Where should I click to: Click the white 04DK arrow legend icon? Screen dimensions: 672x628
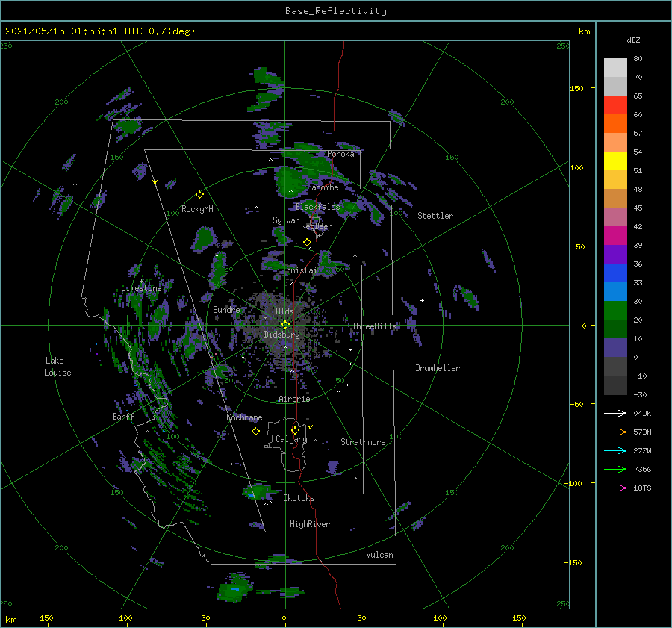615,413
